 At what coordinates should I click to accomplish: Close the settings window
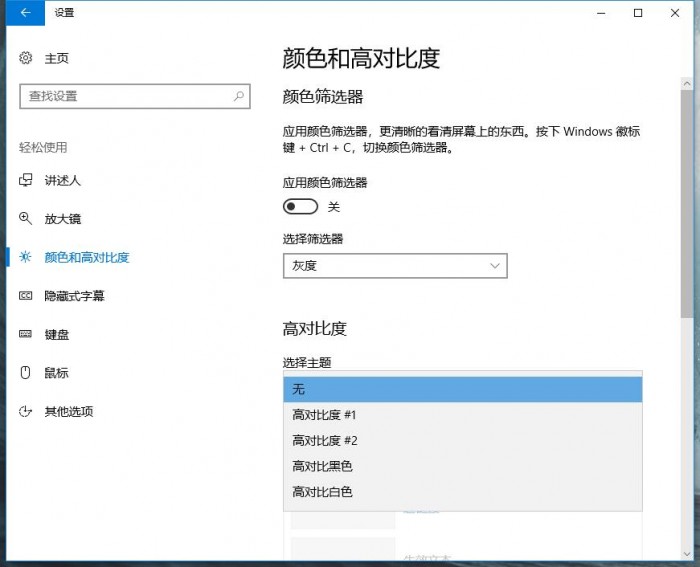675,13
